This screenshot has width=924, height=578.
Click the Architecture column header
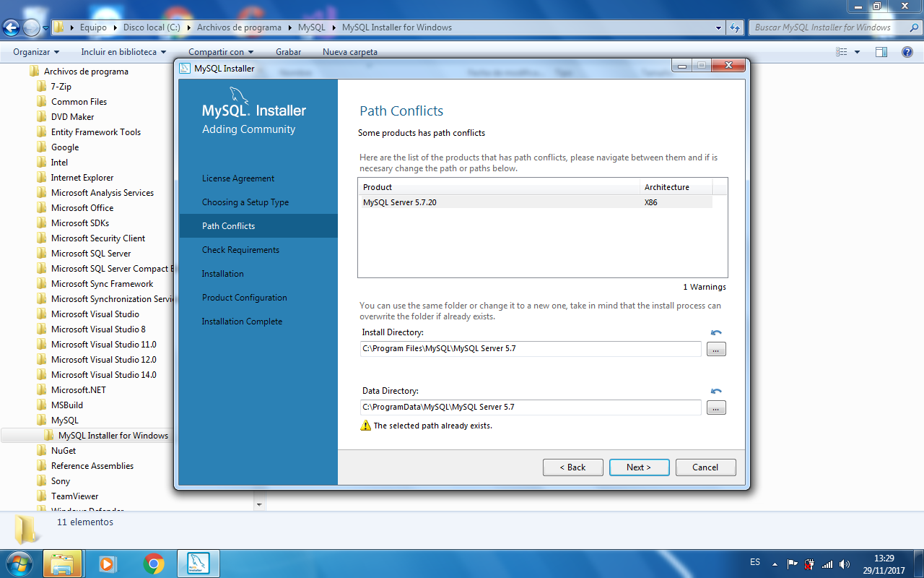tap(676, 187)
